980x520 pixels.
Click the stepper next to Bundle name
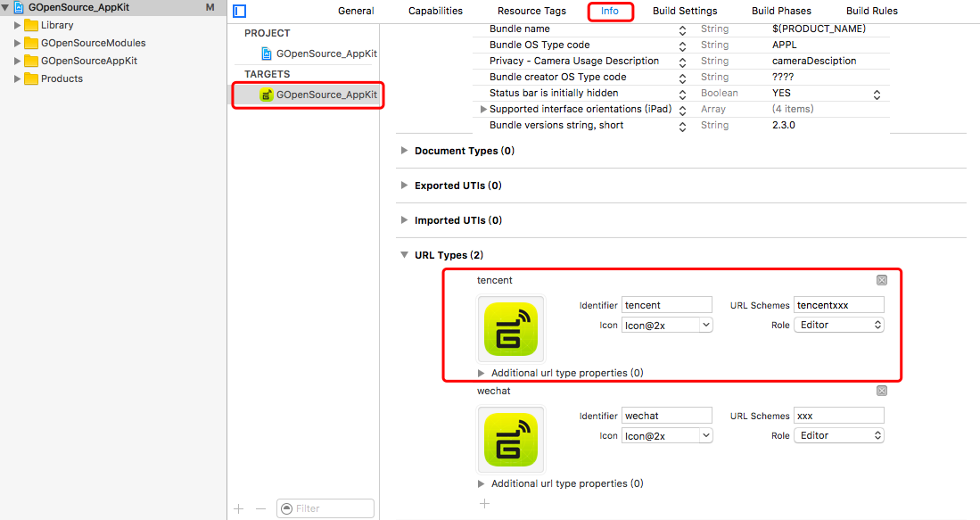[x=682, y=29]
